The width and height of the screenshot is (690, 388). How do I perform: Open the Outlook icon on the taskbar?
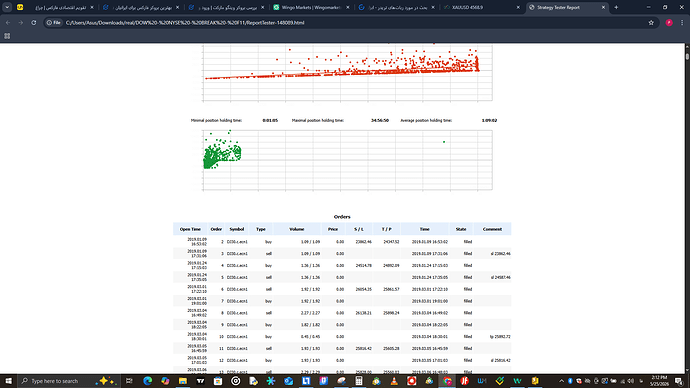(x=288, y=381)
